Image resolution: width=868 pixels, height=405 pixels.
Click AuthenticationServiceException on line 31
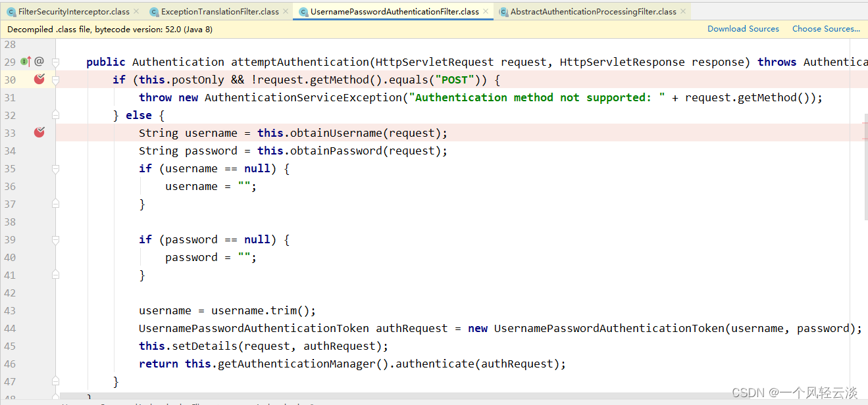coord(303,97)
